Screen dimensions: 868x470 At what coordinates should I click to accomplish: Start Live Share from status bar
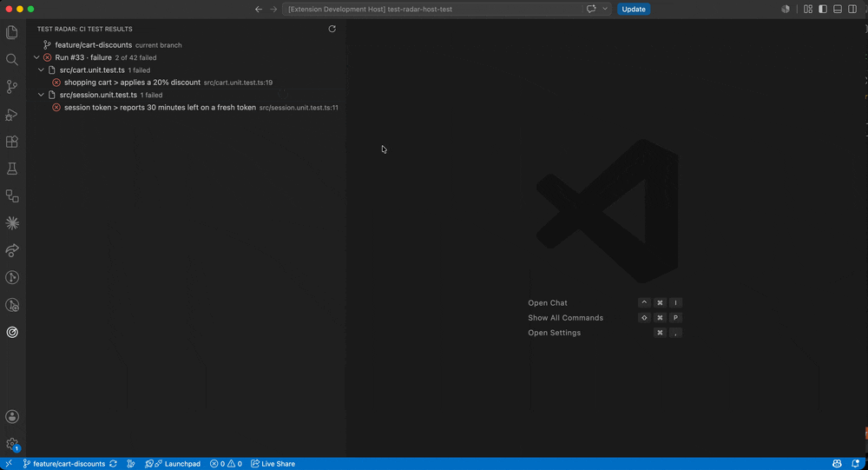273,464
